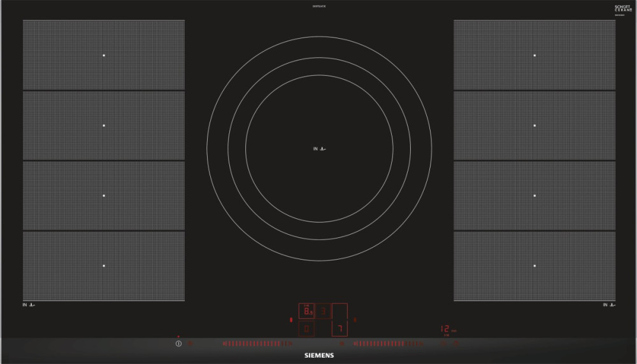Select the zone display showing 0
Image resolution: width=637 pixels, height=364 pixels.
click(306, 328)
